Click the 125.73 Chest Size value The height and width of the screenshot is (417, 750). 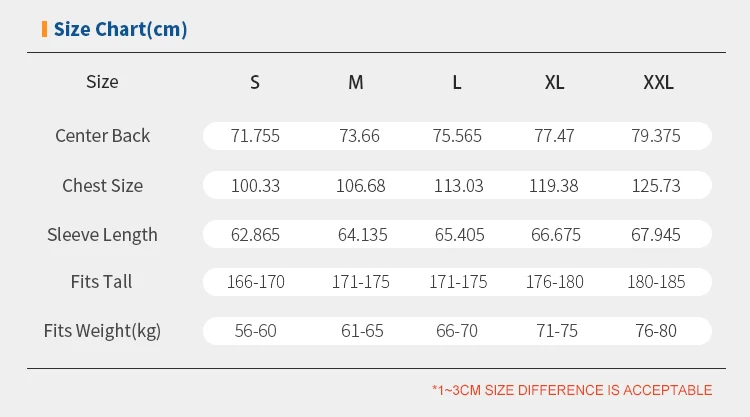click(x=657, y=185)
